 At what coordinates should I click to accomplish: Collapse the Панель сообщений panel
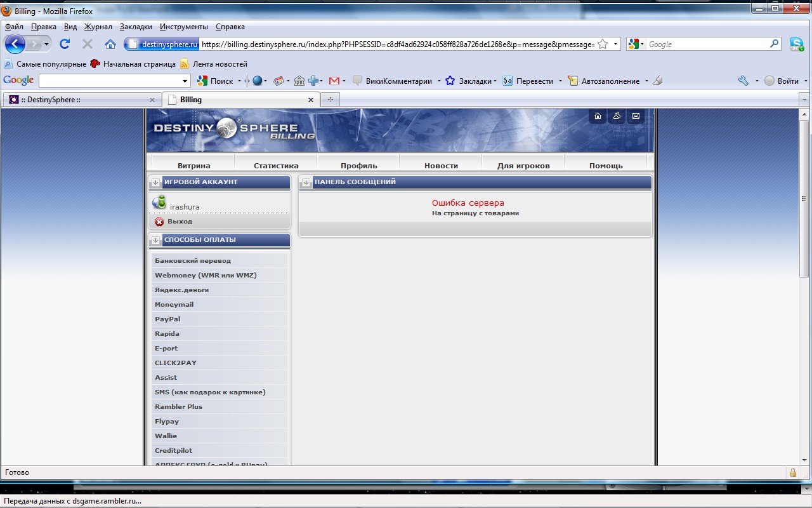click(x=306, y=182)
